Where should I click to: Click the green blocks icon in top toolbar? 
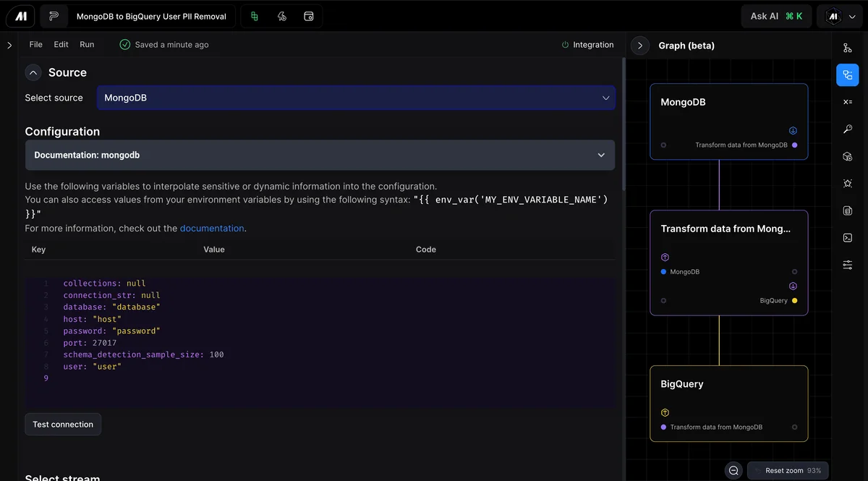click(255, 16)
